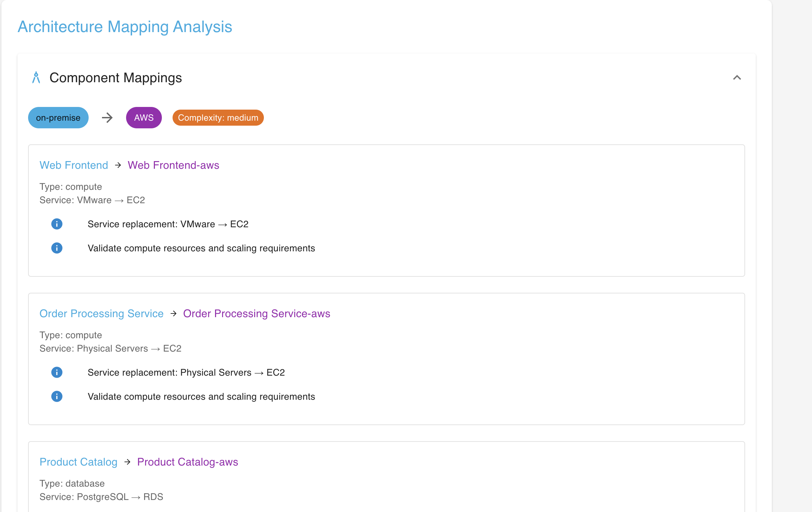This screenshot has width=812, height=512.
Task: Open the Product Catalog source link
Action: point(78,462)
